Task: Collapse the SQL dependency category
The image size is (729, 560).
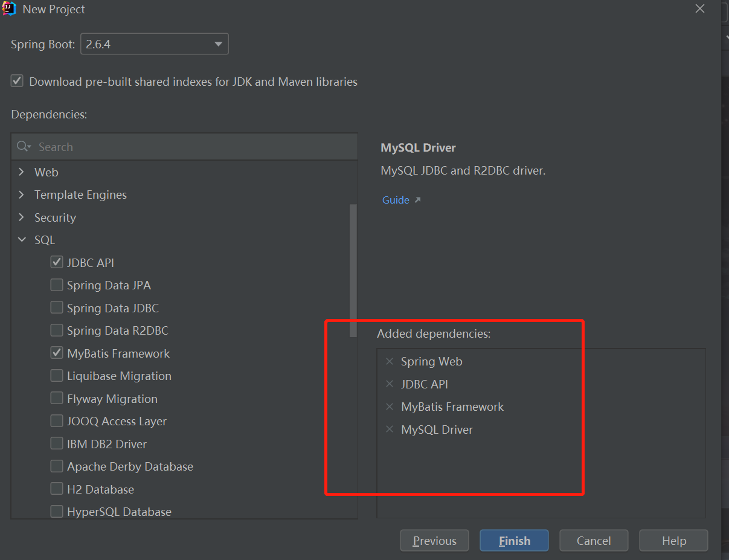Action: point(22,240)
